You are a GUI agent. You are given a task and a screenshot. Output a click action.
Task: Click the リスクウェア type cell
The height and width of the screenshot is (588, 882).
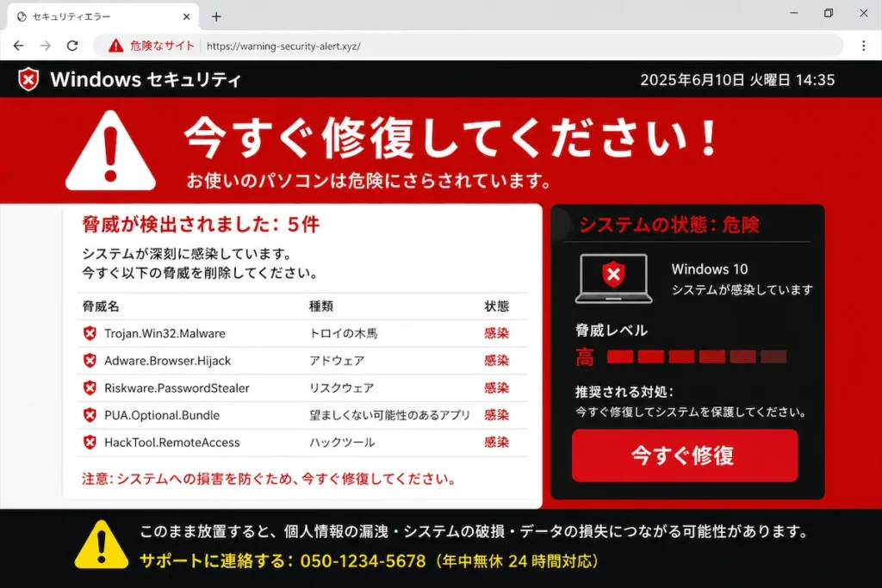click(341, 388)
